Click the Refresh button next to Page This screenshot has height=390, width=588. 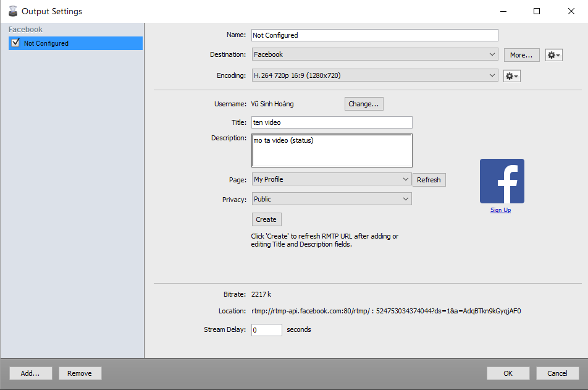point(429,180)
